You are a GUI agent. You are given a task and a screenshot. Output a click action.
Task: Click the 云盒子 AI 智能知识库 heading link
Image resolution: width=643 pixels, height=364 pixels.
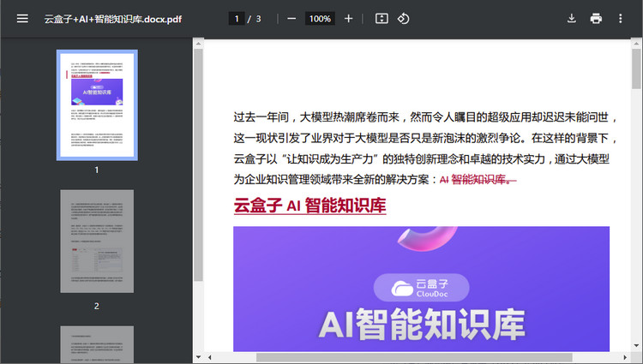tap(309, 206)
